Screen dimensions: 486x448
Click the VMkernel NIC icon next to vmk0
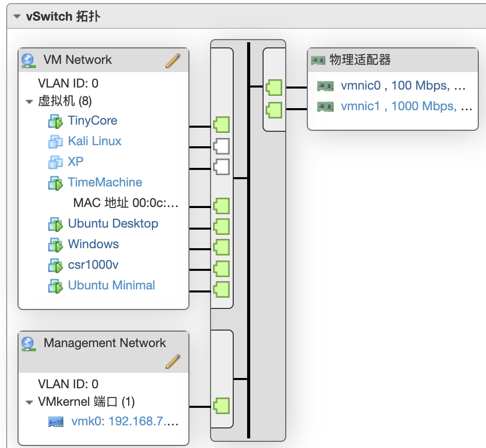coord(57,421)
